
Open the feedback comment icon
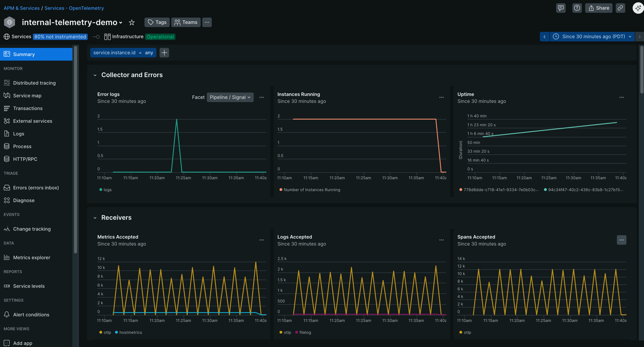(561, 8)
